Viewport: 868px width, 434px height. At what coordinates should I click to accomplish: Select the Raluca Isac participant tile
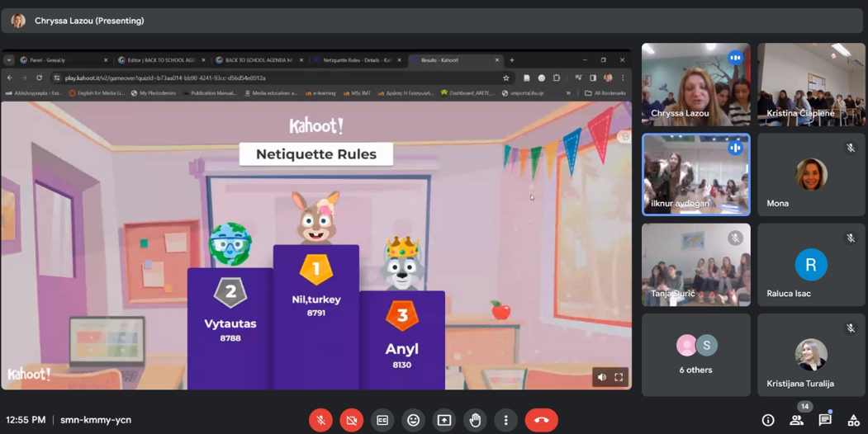pos(811,265)
